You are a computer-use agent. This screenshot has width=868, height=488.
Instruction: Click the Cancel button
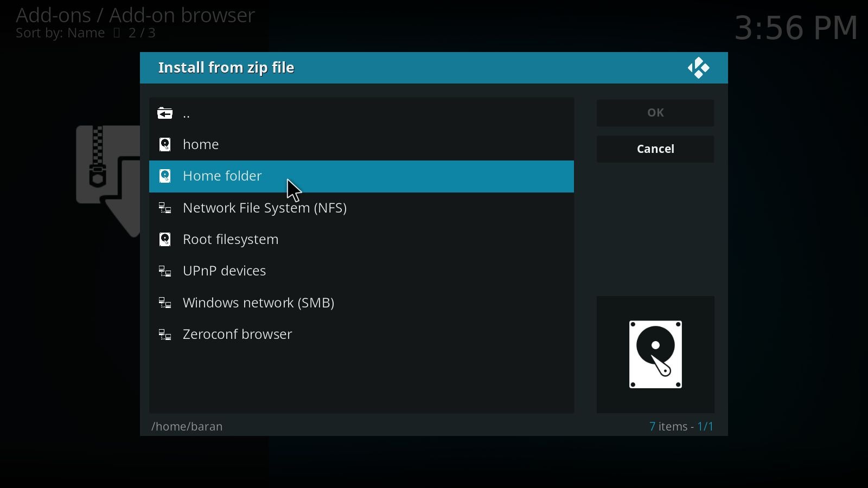tap(655, 149)
